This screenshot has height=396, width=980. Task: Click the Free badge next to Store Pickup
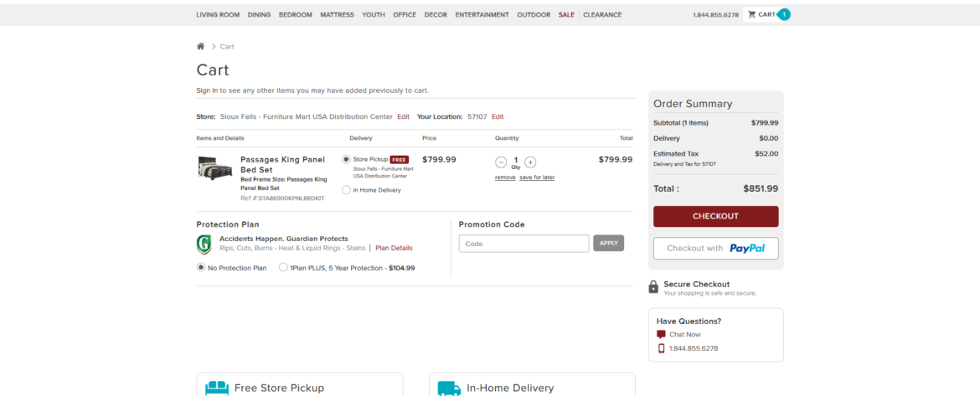[400, 159]
